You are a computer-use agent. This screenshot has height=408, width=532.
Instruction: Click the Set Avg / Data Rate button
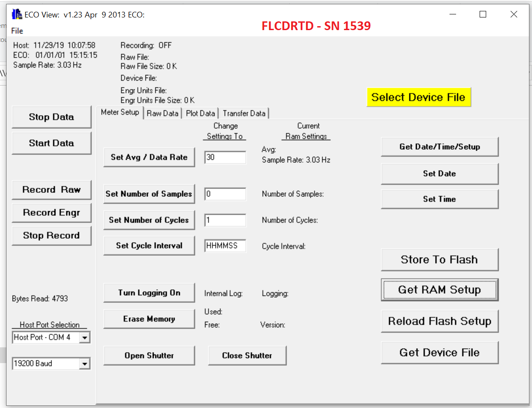pos(149,157)
